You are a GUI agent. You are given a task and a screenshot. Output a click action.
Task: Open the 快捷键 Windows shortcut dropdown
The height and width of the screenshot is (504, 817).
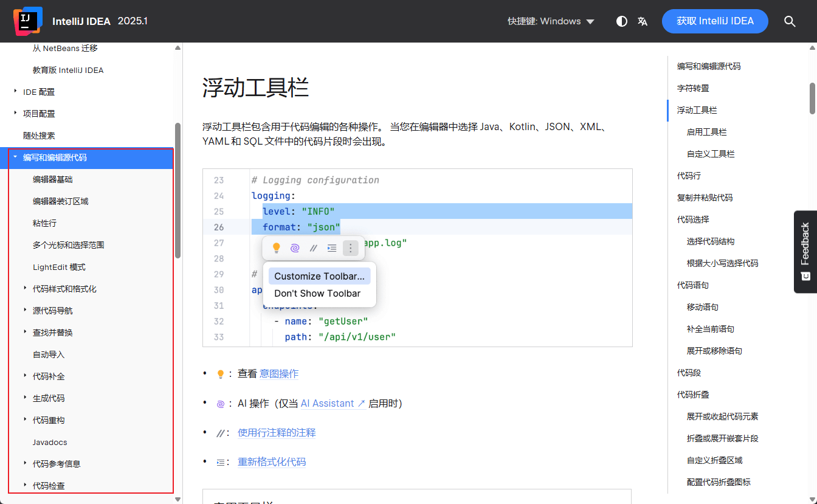551,21
